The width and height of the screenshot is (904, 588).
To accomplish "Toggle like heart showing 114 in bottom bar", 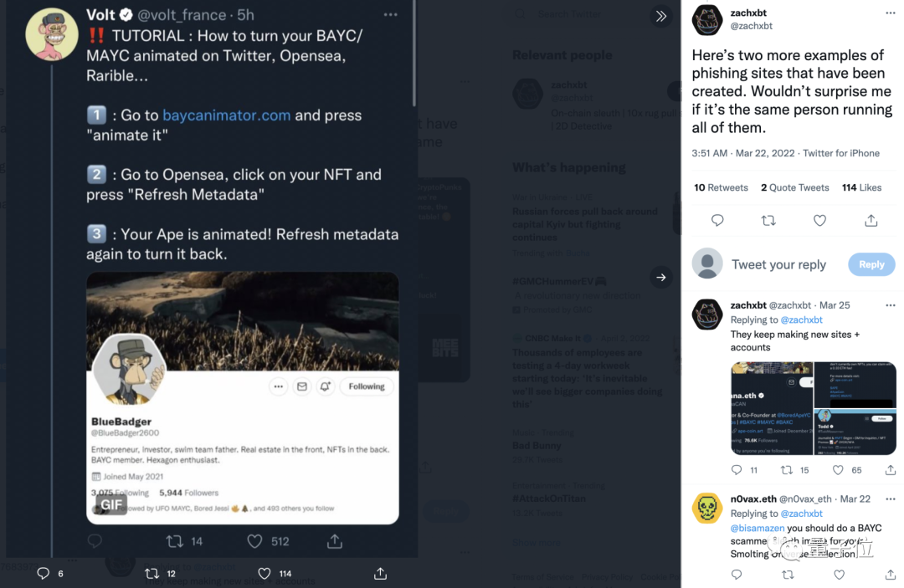I will coord(265,573).
